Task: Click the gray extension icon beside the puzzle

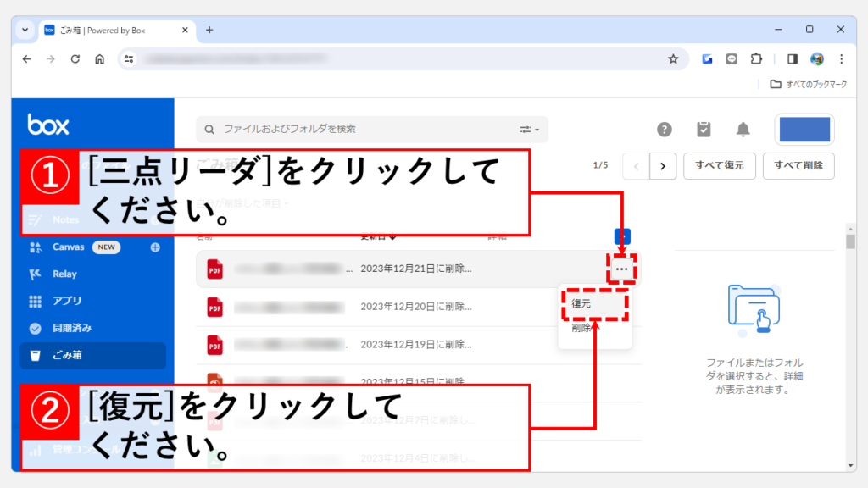Action: point(732,58)
